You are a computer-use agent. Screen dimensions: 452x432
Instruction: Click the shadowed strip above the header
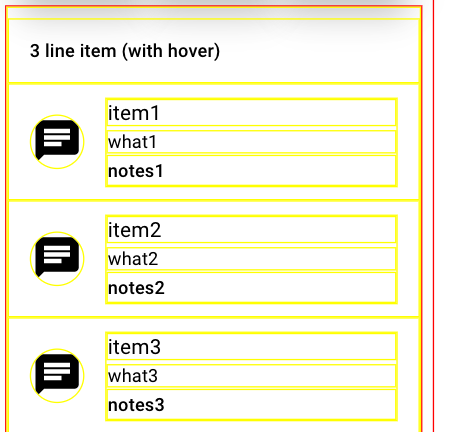(x=213, y=13)
